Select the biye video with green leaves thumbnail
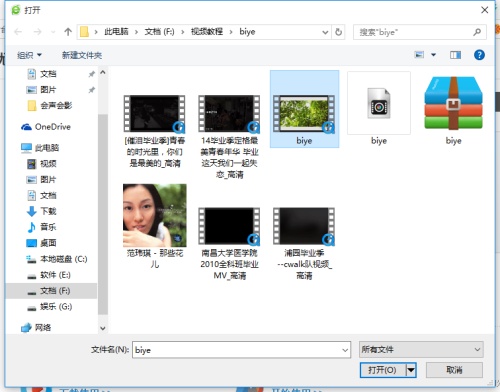This screenshot has width=500, height=392. [304, 109]
